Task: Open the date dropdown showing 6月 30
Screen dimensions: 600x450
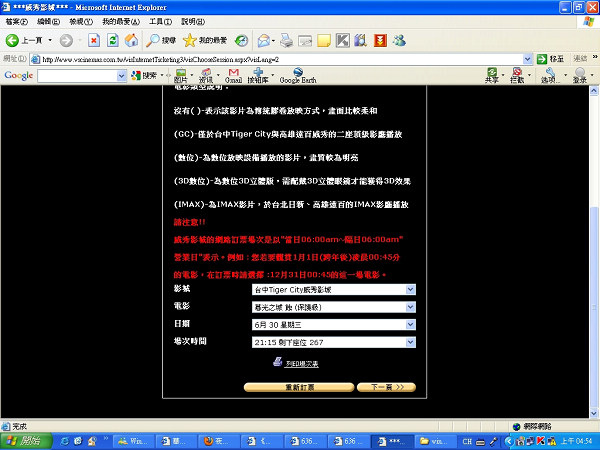Action: (x=333, y=325)
